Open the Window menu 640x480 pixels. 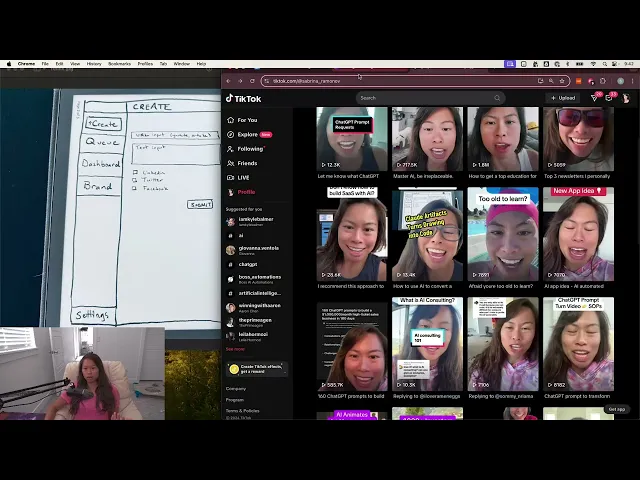(182, 64)
